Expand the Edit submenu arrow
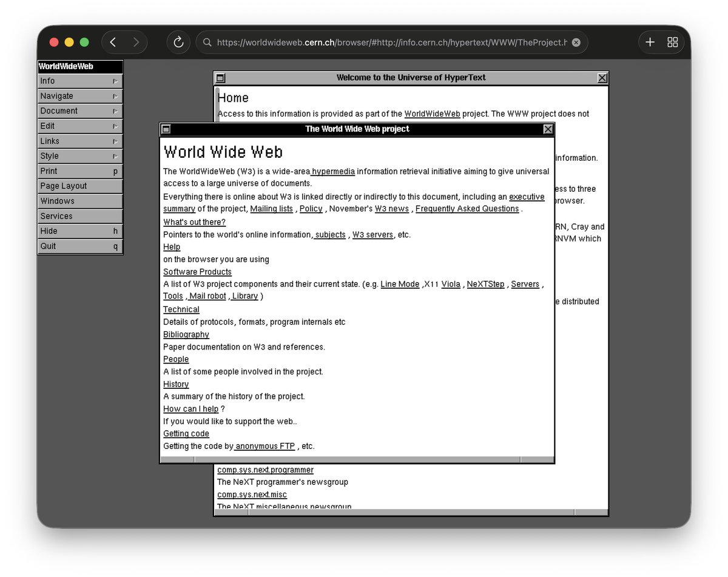 click(115, 126)
